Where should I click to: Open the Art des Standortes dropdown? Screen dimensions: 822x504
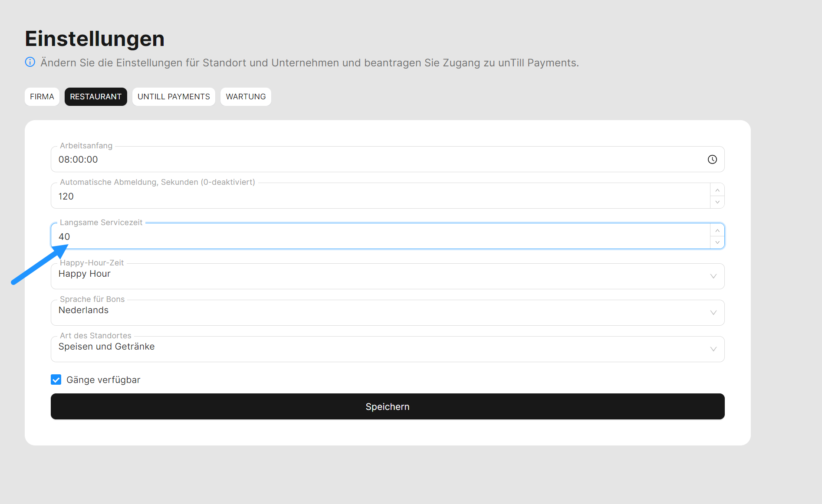[713, 349]
